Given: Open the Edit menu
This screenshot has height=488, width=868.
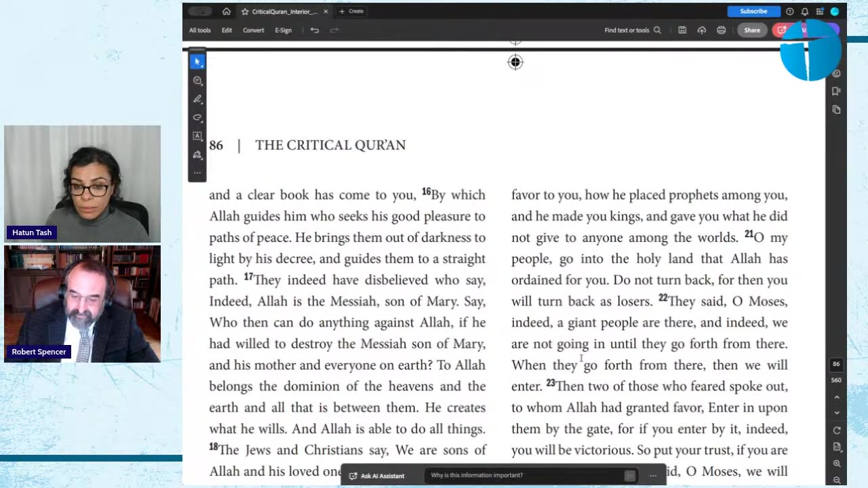Looking at the screenshot, I should pos(226,30).
